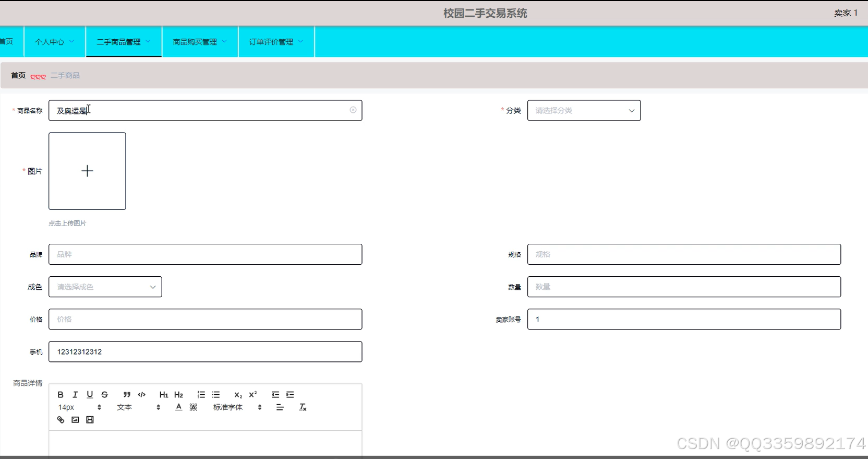Clear text formatting in editor
This screenshot has width=868, height=459.
303,407
